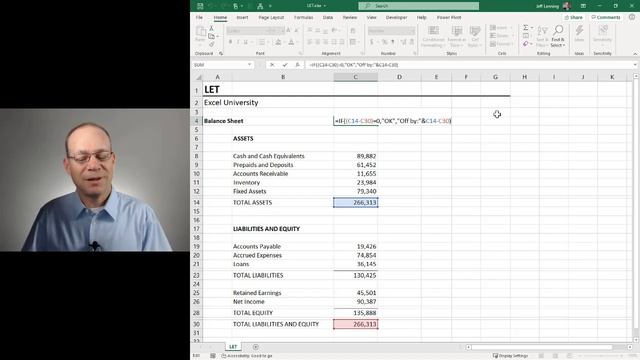Screen dimensions: 640x360
Task: Confirm formula with the checkmark icon
Action: tap(285, 64)
